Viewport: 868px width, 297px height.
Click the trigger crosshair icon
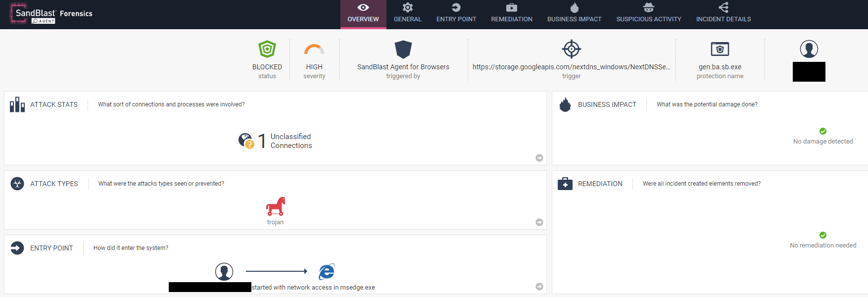(x=572, y=49)
